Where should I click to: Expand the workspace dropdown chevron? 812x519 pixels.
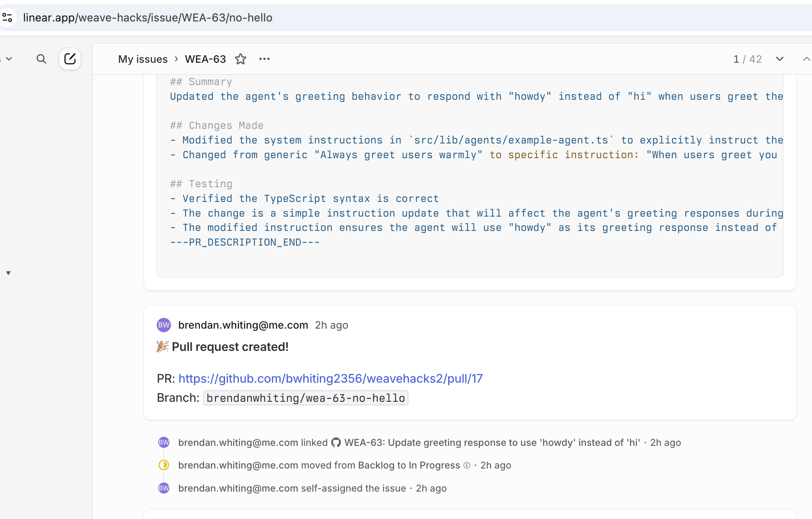[9, 59]
